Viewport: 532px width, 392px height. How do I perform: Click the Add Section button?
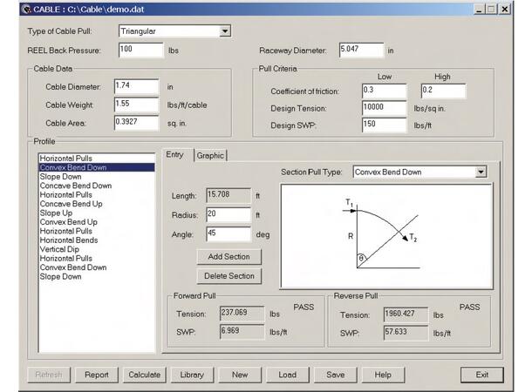pyautogui.click(x=229, y=257)
